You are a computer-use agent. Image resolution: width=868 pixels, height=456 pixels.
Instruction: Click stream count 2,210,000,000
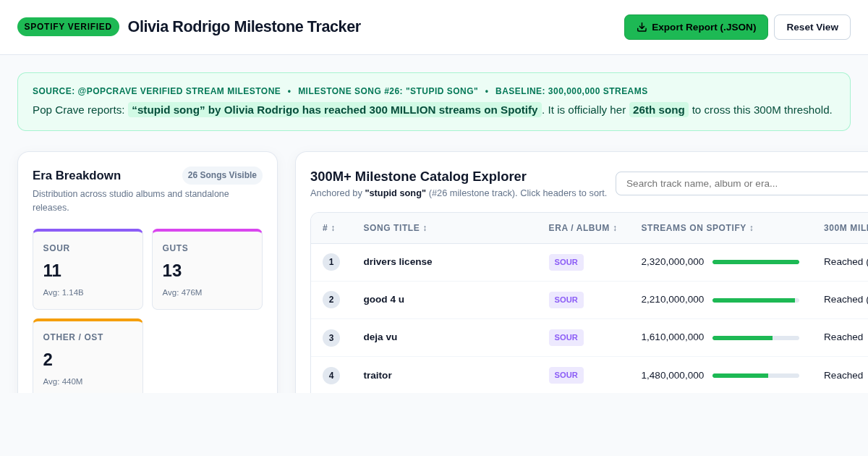[673, 300]
